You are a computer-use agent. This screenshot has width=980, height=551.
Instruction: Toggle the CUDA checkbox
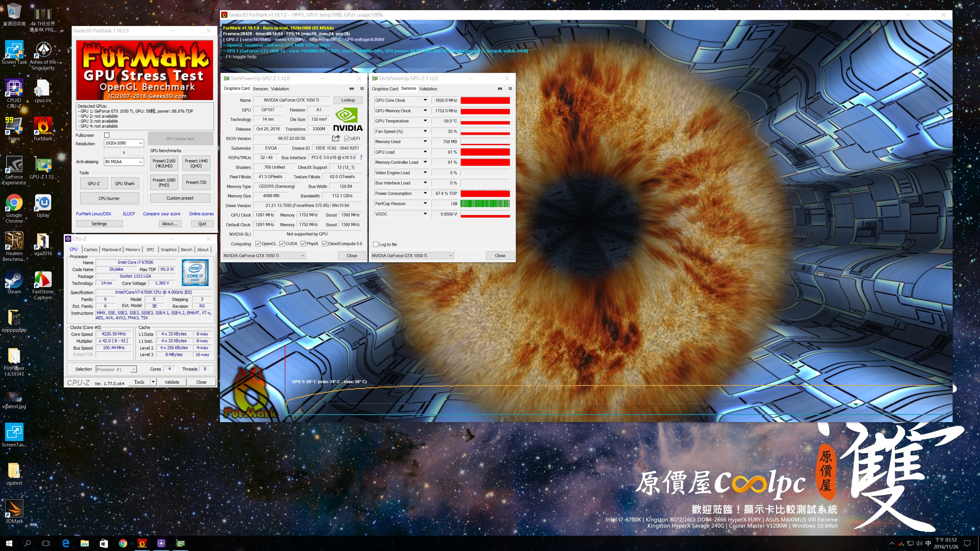point(282,244)
